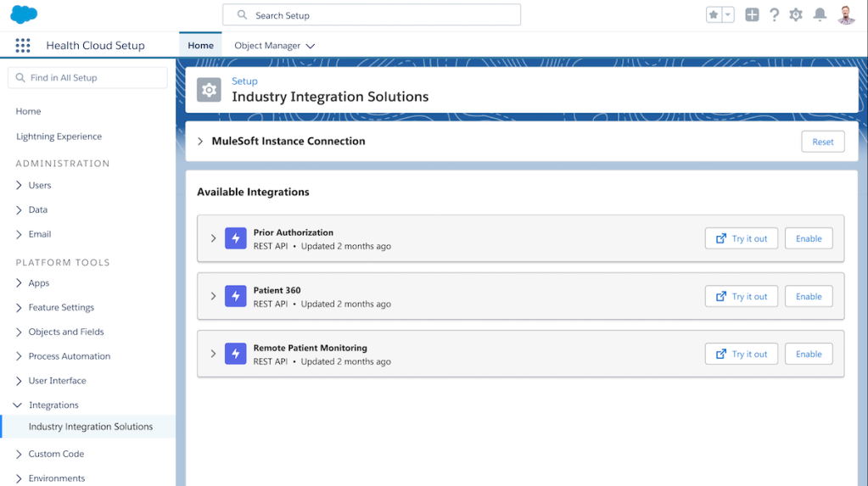Click the Search Setup field
The image size is (868, 486).
372,15
